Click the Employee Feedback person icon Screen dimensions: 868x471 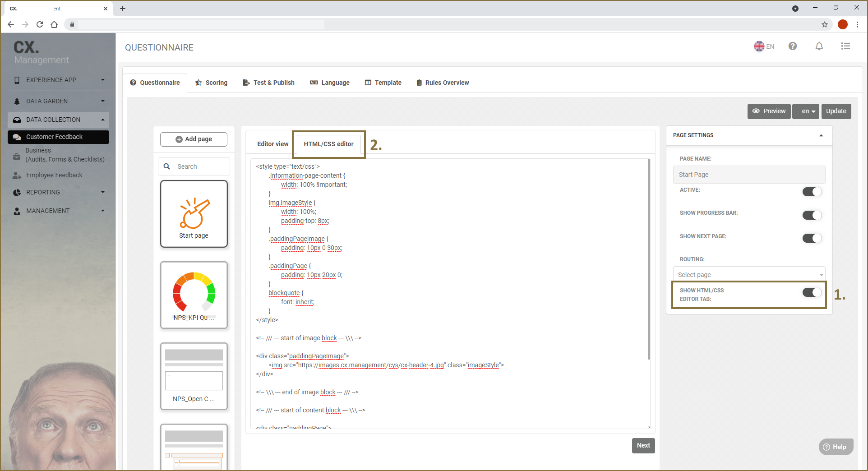tap(17, 175)
